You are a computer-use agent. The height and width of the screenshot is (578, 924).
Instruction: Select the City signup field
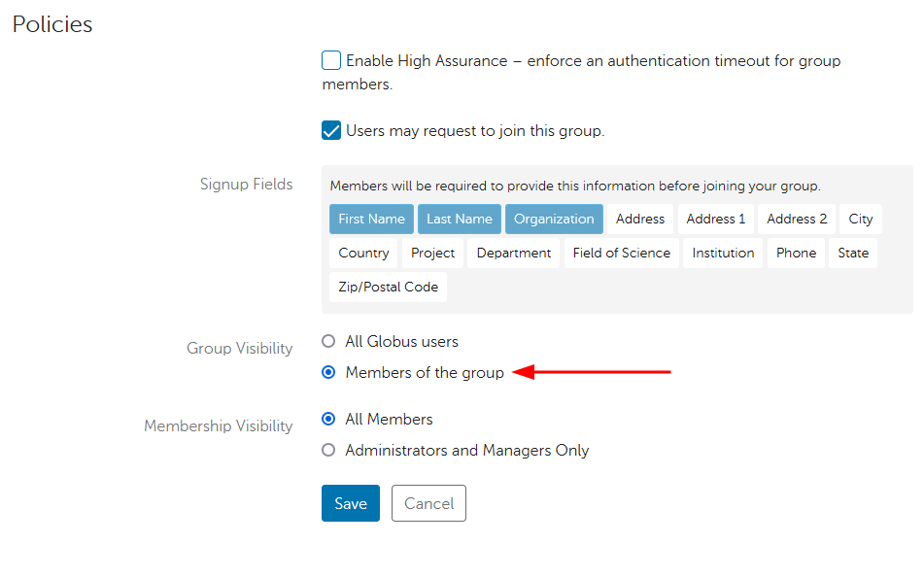(x=861, y=220)
